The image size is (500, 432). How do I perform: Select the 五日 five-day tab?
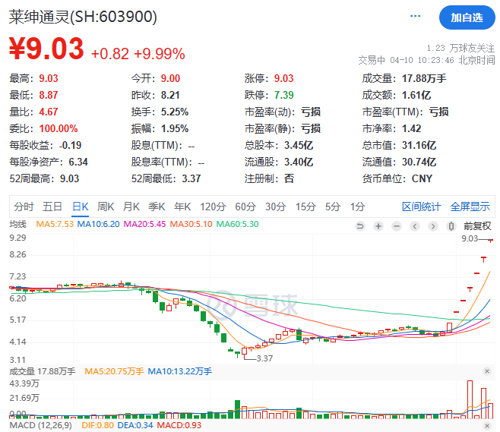(x=52, y=207)
